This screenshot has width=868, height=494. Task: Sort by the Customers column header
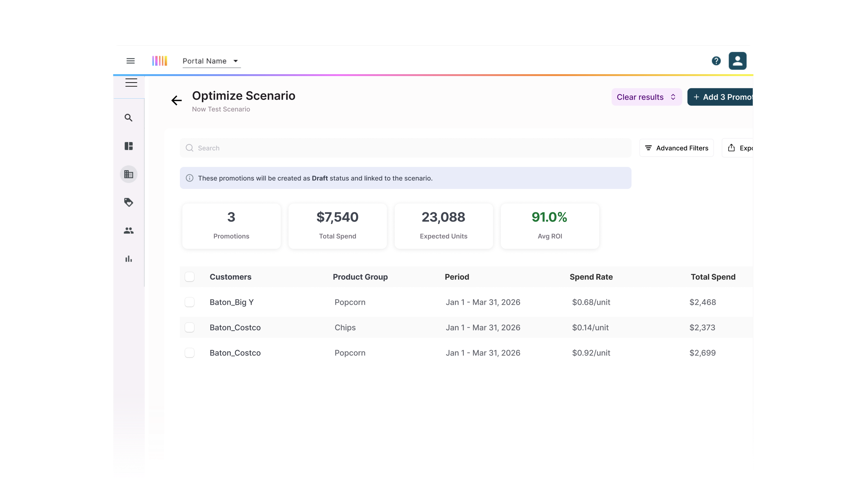pyautogui.click(x=230, y=277)
